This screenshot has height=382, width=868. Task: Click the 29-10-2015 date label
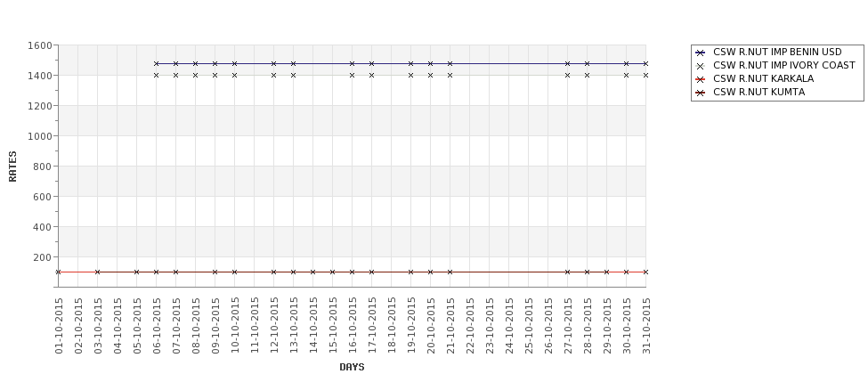[607, 326]
